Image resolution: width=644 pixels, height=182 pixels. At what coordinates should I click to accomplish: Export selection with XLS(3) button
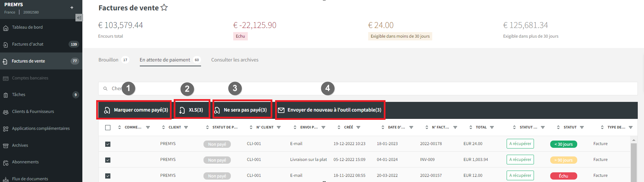pyautogui.click(x=192, y=110)
